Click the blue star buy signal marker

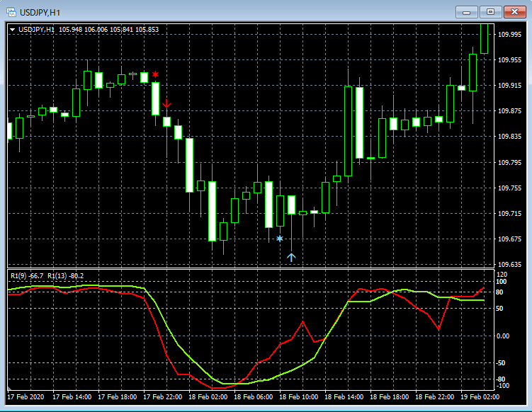[x=280, y=239]
